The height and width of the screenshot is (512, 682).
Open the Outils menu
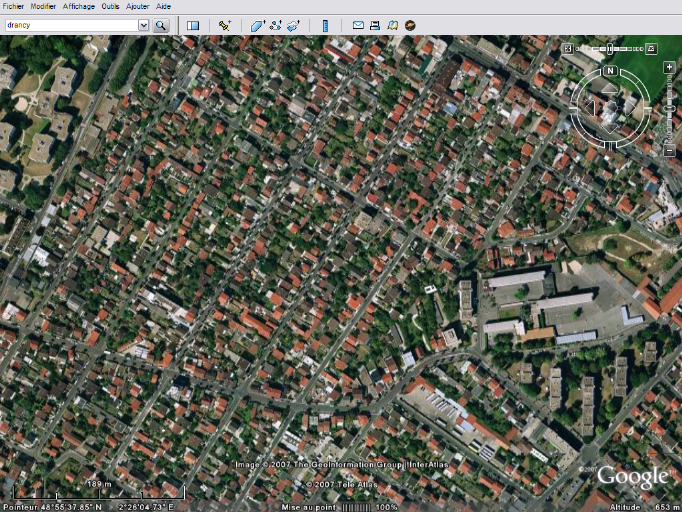pos(110,6)
